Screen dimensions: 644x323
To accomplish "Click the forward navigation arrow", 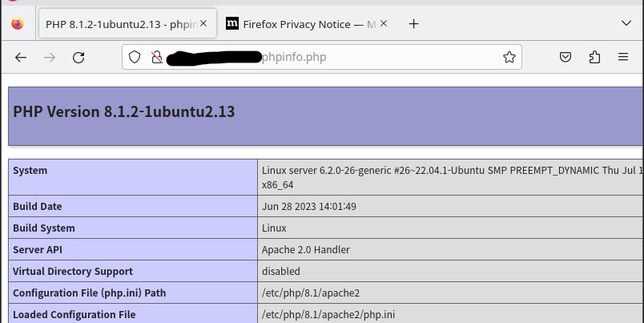I will [50, 57].
